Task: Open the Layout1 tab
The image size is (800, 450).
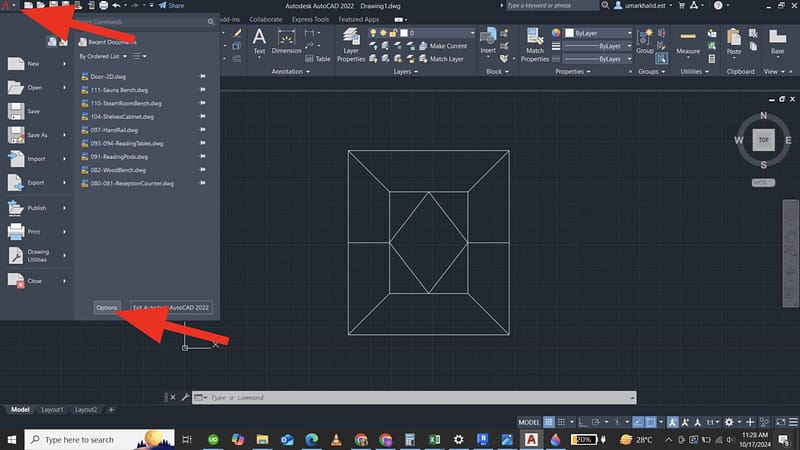Action: [51, 410]
